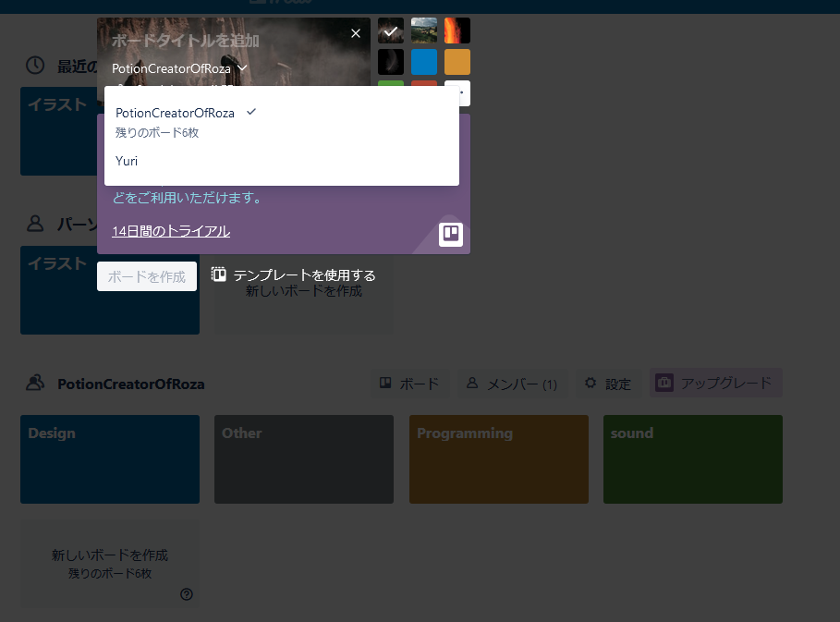Click the 新しいボードを作成 tile with remaining boards
Viewport: 840px width, 622px height.
pyautogui.click(x=110, y=564)
